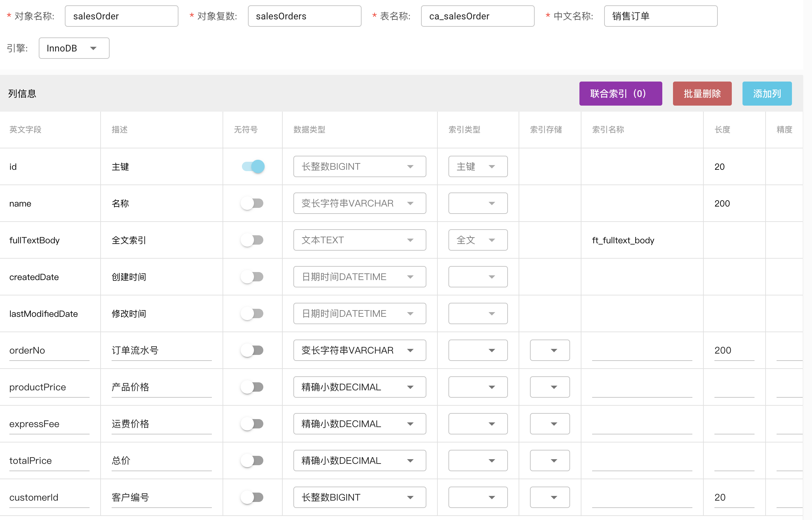This screenshot has width=812, height=520.
Task: Open the 全文 index dropdown for fullTextBody
Action: [478, 240]
